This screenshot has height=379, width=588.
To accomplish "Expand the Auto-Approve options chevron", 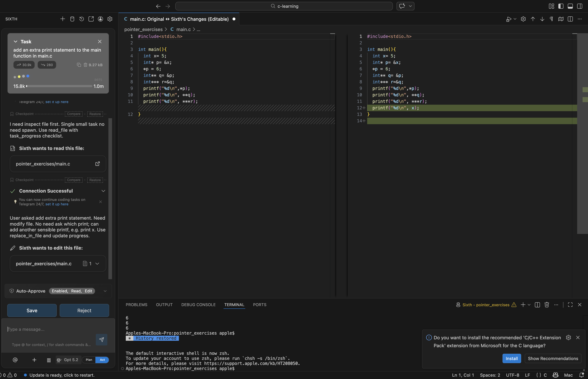I will [x=105, y=291].
